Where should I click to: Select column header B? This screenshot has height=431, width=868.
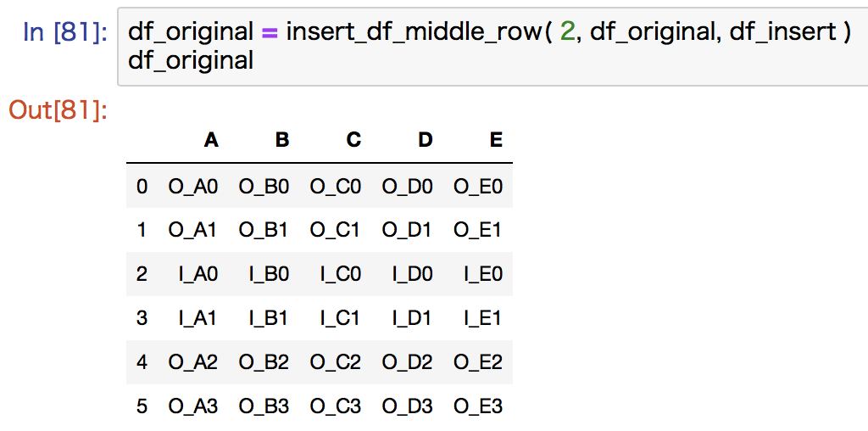click(282, 140)
